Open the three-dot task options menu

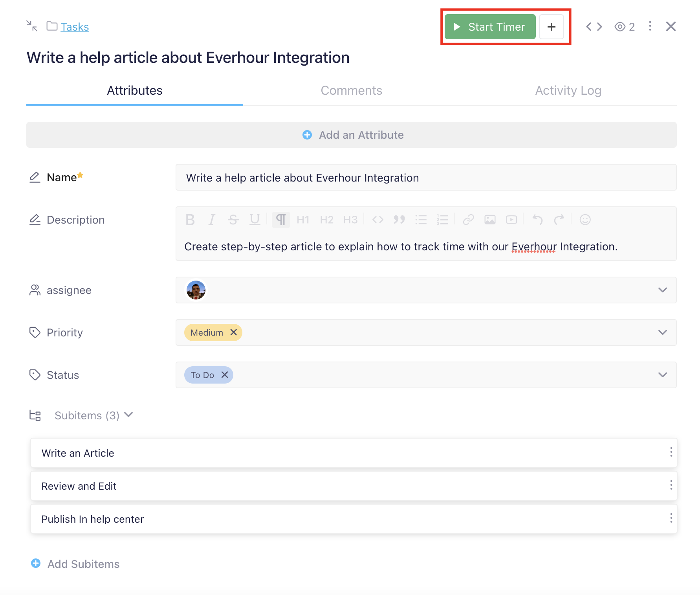point(650,26)
